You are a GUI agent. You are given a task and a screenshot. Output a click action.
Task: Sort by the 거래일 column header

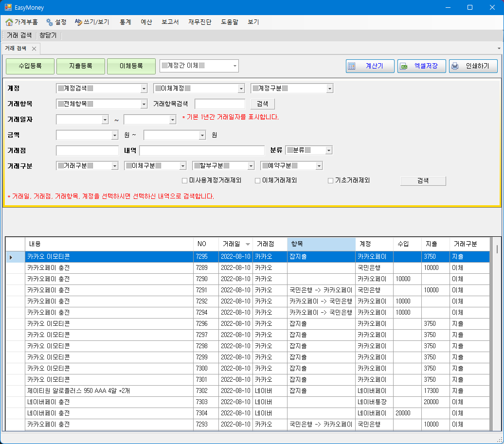click(235, 244)
